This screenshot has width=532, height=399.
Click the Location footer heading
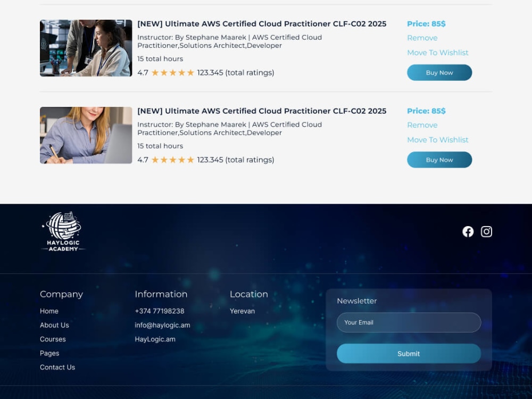248,294
